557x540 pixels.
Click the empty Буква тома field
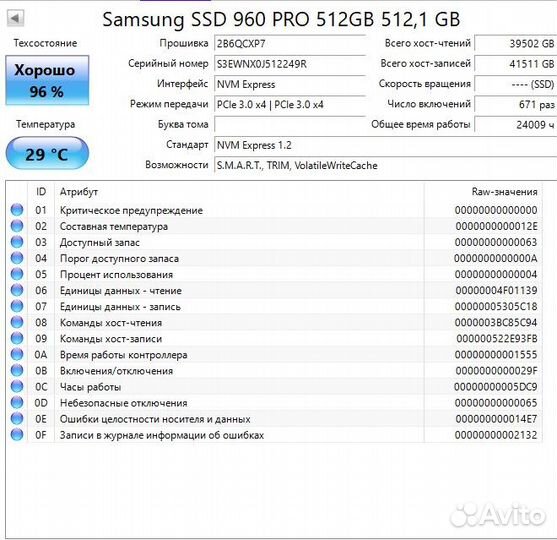(290, 125)
